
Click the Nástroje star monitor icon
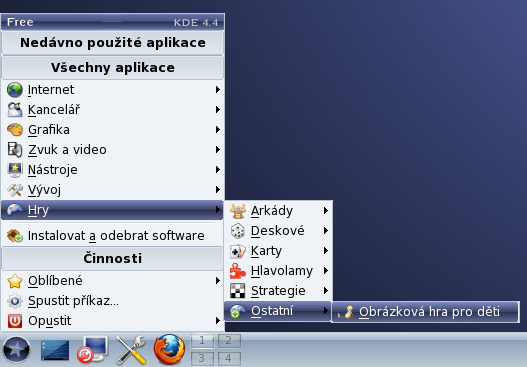coord(15,170)
